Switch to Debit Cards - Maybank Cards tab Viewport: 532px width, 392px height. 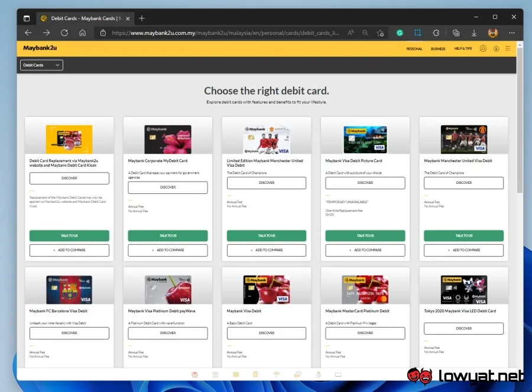85,18
